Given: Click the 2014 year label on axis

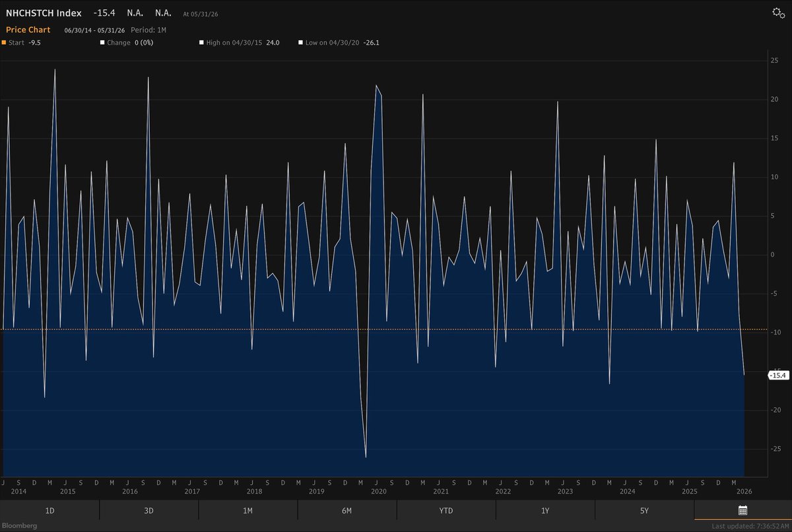Looking at the screenshot, I should (x=18, y=492).
